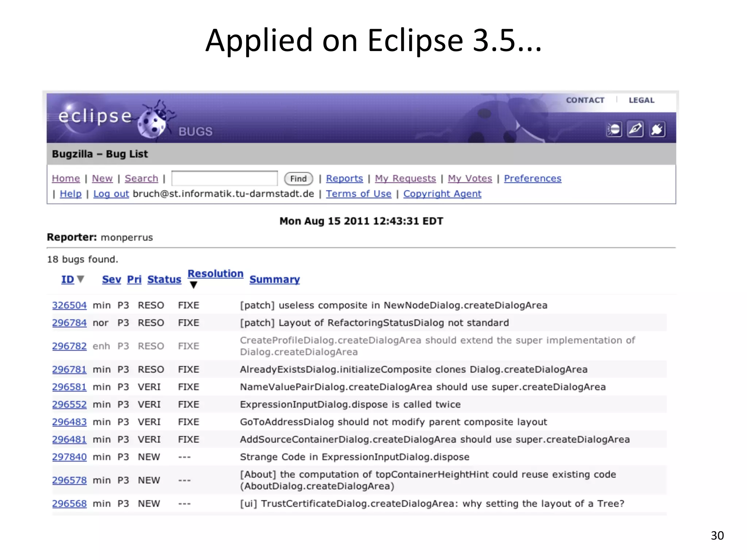Open bug 296581
The height and width of the screenshot is (560, 747).
tap(69, 387)
